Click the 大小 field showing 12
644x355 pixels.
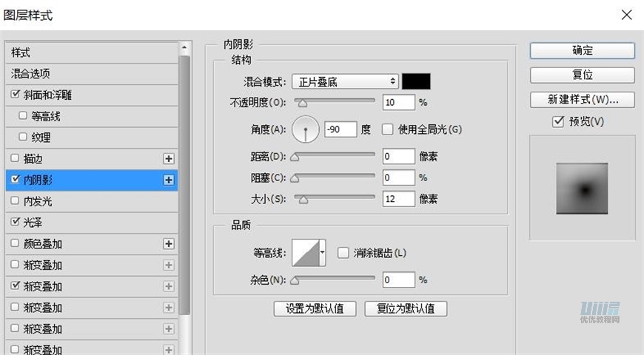[x=398, y=199]
